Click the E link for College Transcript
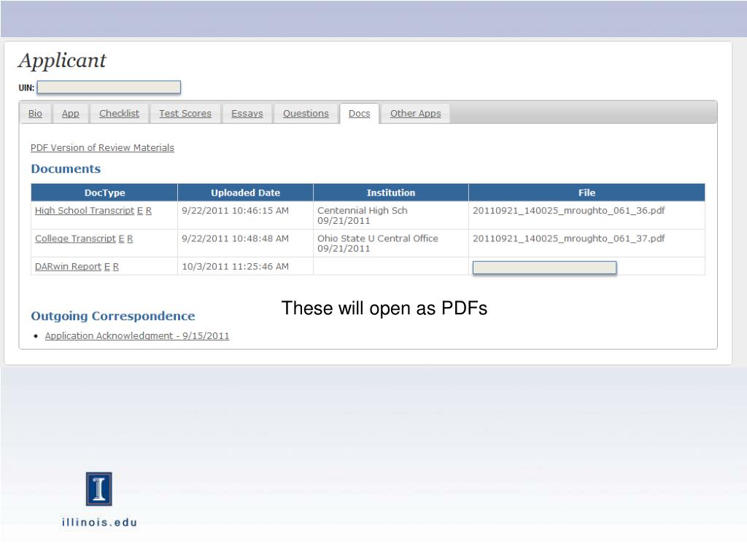Screen dimensions: 747x560 122,238
